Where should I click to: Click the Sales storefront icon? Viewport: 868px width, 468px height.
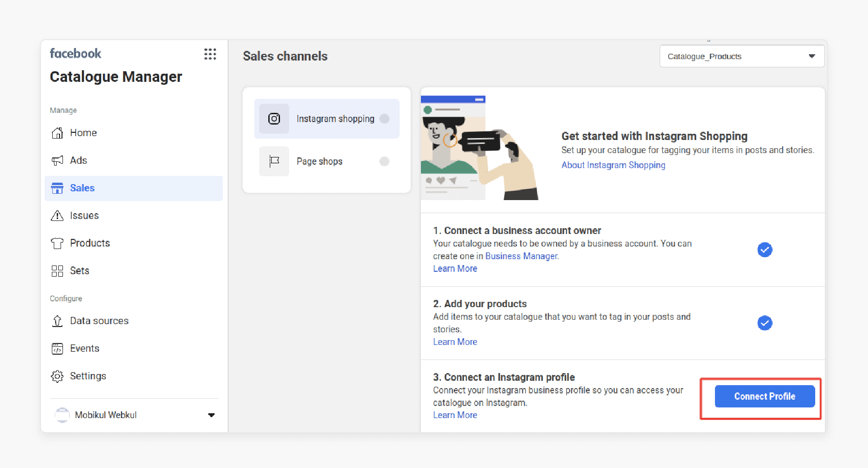(x=57, y=188)
